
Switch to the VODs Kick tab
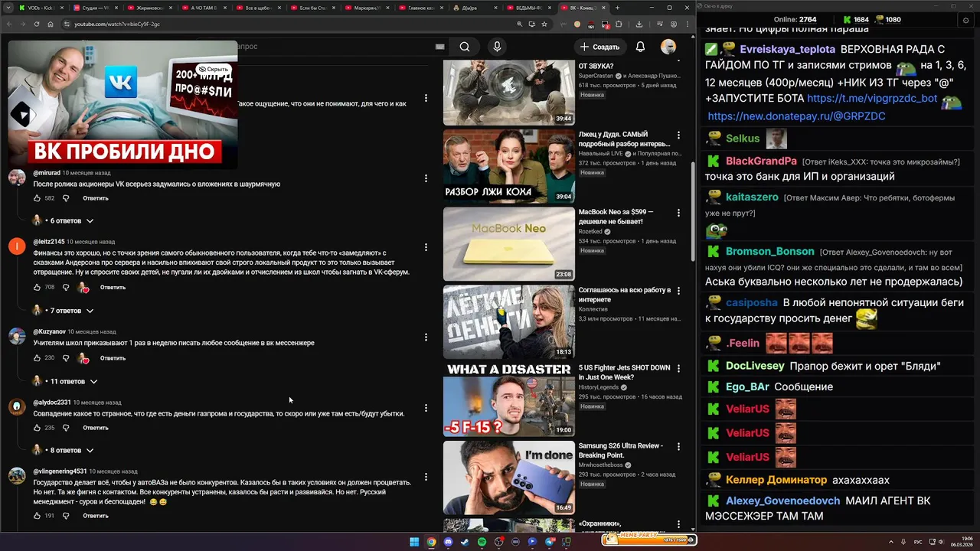(x=42, y=8)
